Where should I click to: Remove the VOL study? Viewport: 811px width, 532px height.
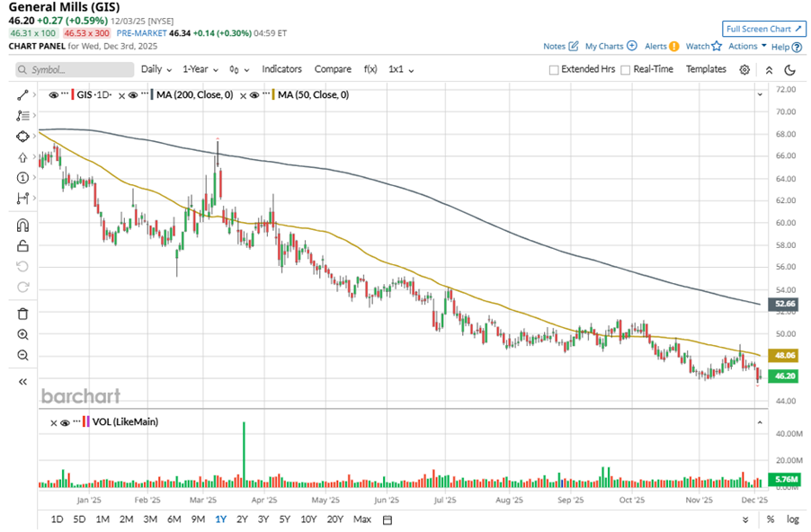[x=53, y=423]
